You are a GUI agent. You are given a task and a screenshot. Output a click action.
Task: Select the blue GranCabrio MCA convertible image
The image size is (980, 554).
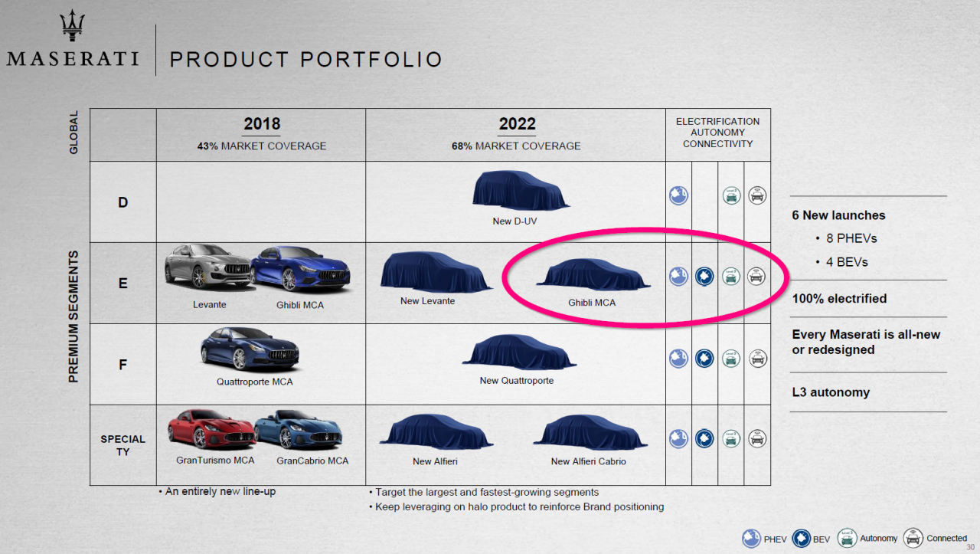tap(298, 429)
